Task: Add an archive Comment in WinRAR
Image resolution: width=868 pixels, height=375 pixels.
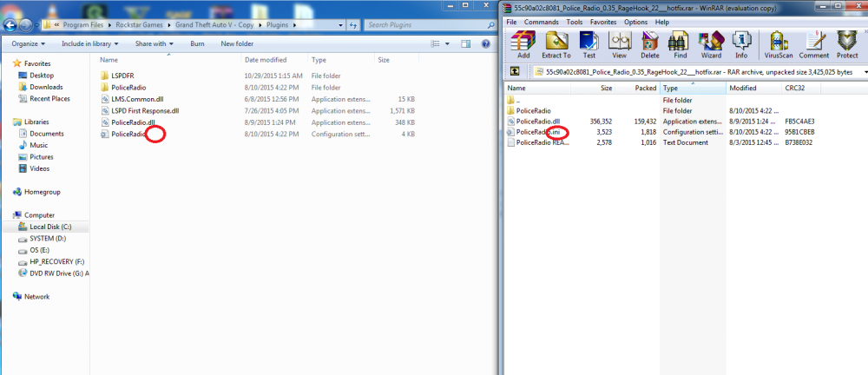Action: 814,45
